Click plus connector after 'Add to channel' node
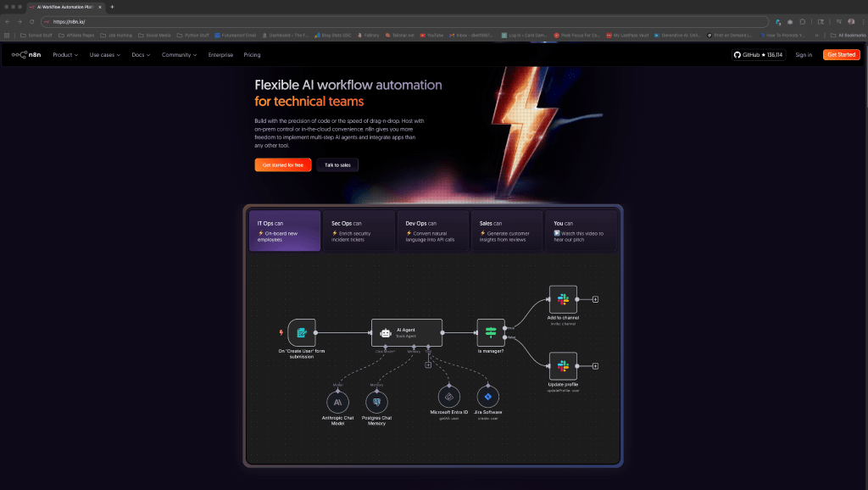 click(595, 299)
